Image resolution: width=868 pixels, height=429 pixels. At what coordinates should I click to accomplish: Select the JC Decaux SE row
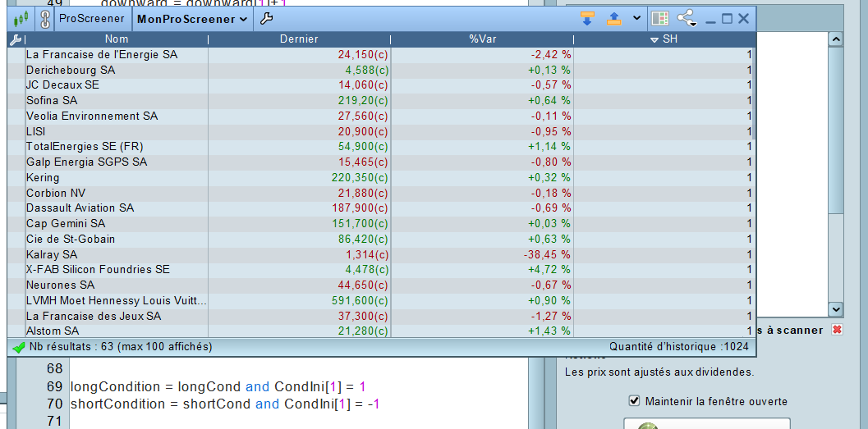pyautogui.click(x=379, y=85)
